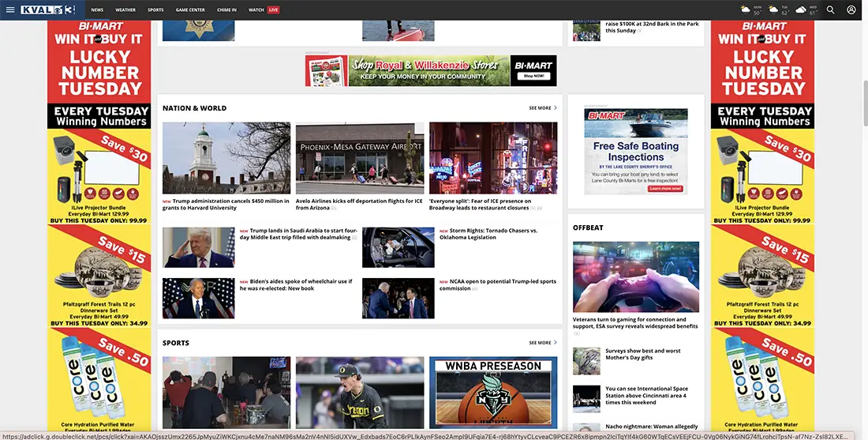Image resolution: width=868 pixels, height=440 pixels.
Task: Click the WNBA Preseason thumbnail
Action: (x=493, y=393)
